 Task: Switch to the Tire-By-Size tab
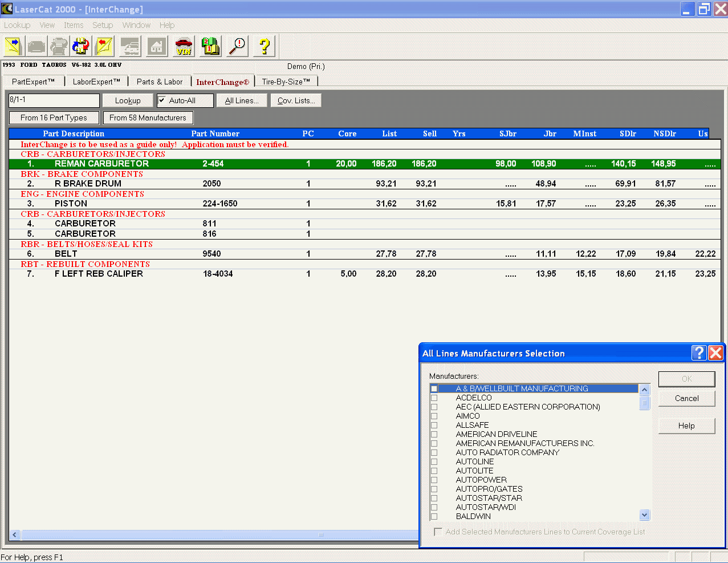coord(286,82)
